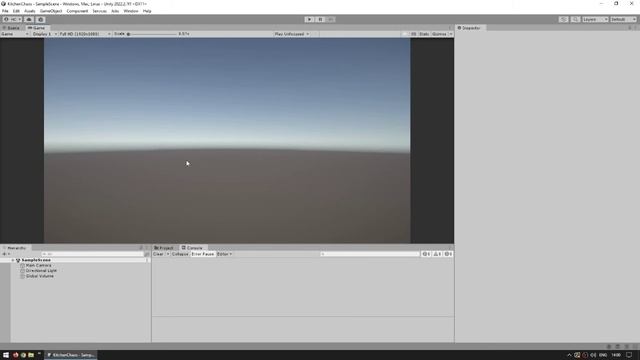The image size is (640, 360).
Task: Open the folder icon on the taskbar
Action: point(31,355)
